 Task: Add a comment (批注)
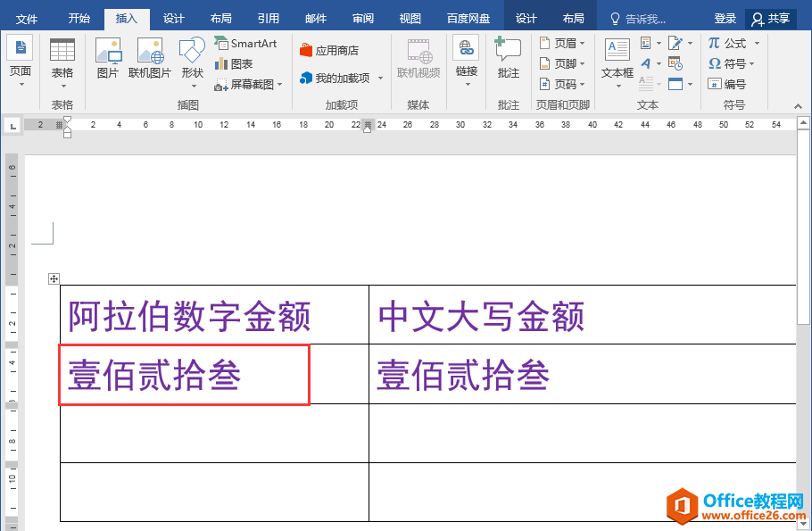[x=508, y=58]
